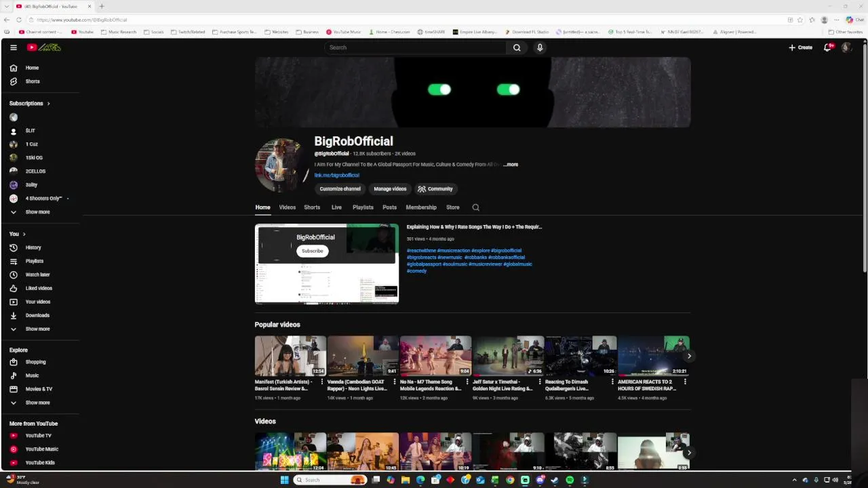The image size is (868, 488).
Task: Select the channel Home tab
Action: (262, 207)
